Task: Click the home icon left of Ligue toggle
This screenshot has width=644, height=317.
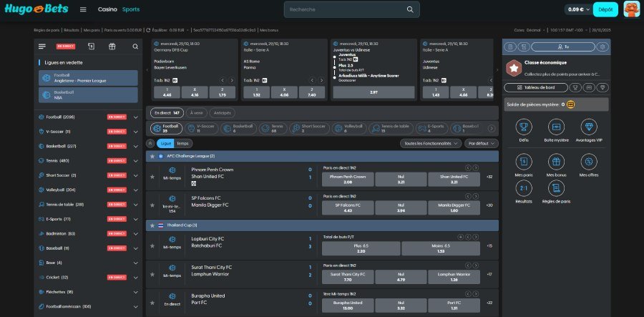Action: pyautogui.click(x=150, y=143)
